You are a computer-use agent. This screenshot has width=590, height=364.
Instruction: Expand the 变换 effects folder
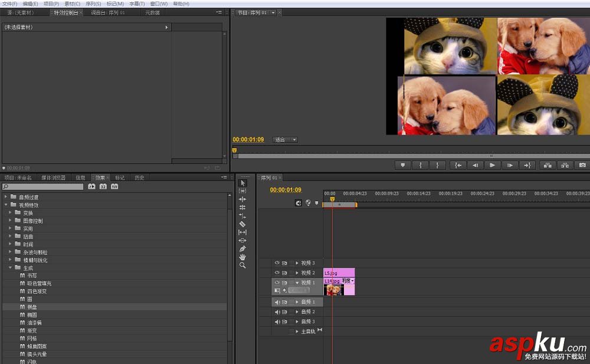point(10,213)
